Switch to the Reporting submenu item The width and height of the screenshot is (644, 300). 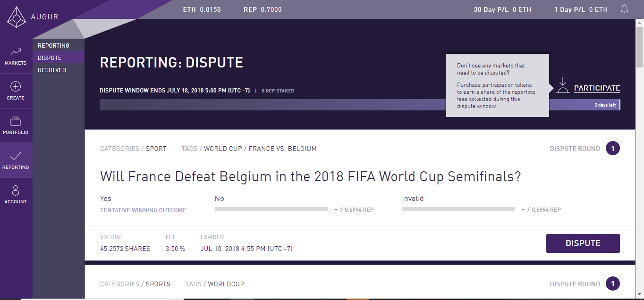(x=53, y=46)
